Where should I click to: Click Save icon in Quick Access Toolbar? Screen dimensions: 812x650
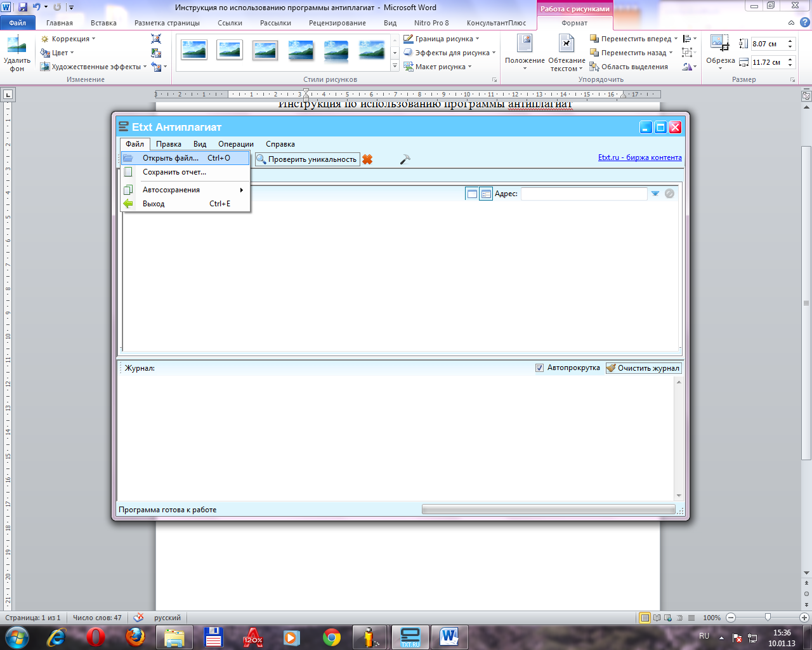coord(23,7)
